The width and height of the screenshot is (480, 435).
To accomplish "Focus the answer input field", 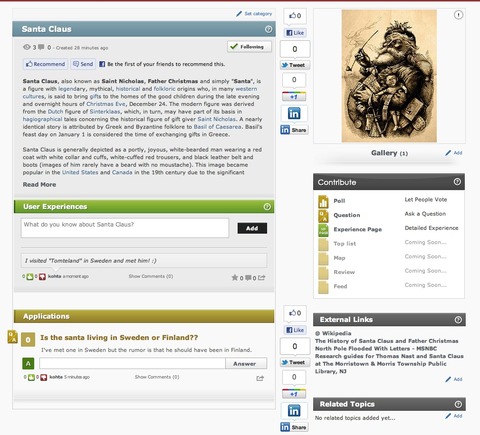I will pos(132,363).
